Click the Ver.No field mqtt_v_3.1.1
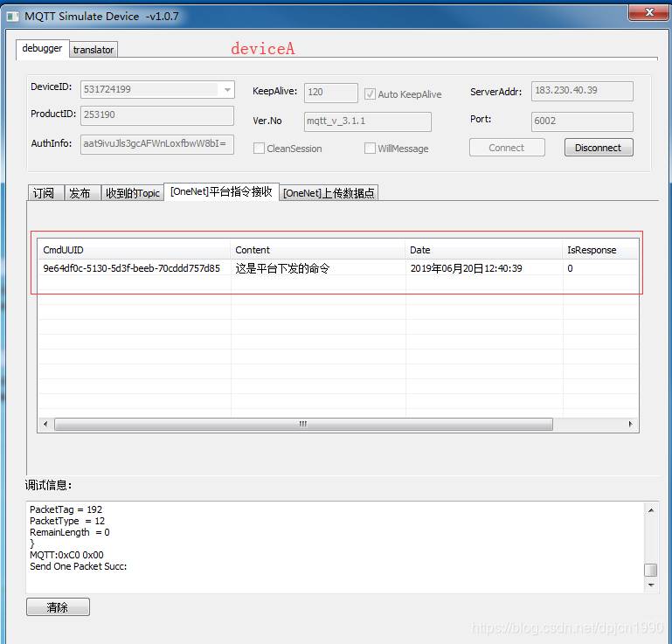The height and width of the screenshot is (644, 672). coord(368,121)
